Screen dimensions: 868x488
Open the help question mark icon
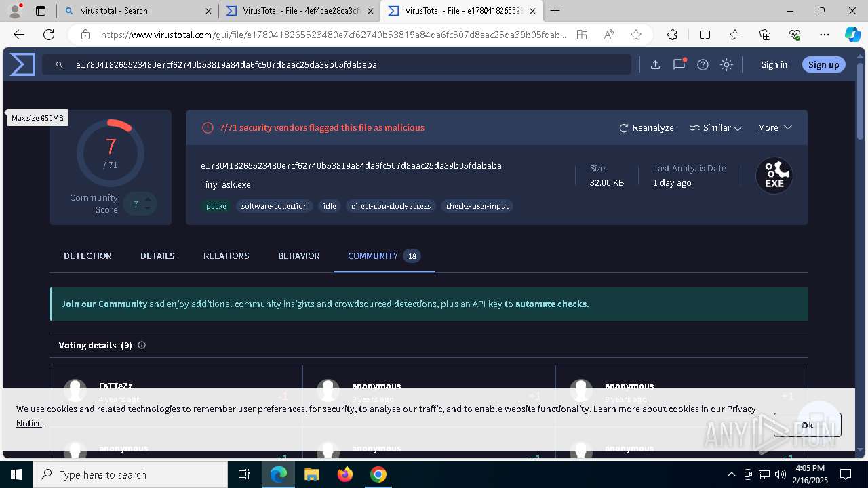pos(703,65)
